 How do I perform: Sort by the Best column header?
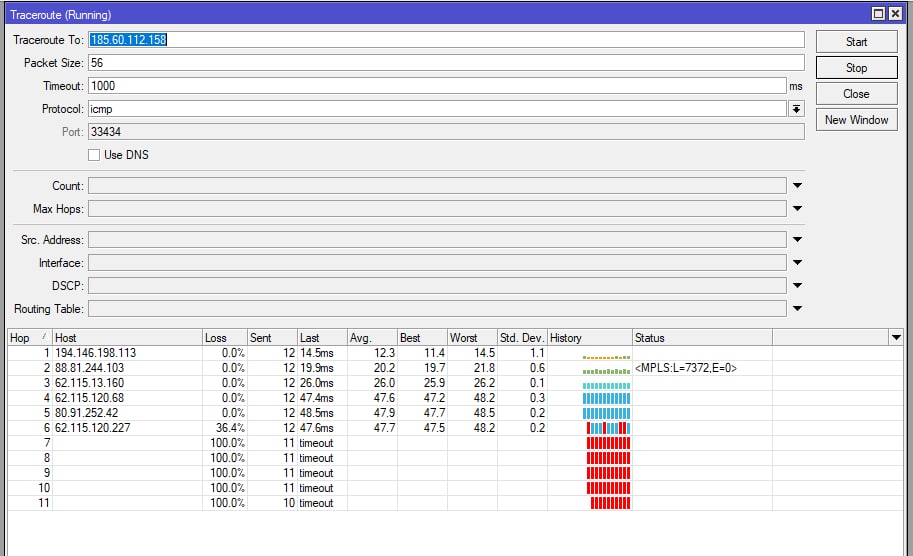point(423,338)
